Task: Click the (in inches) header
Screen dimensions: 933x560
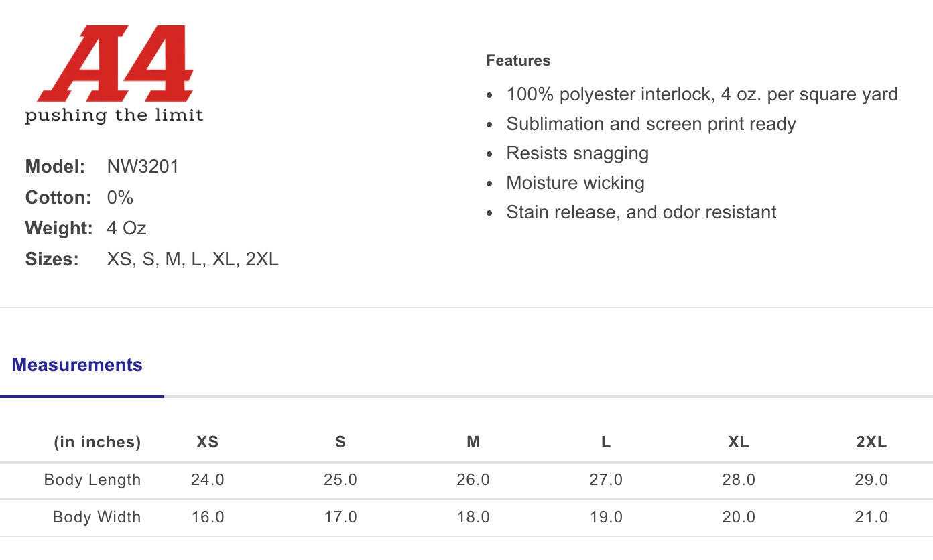Action: [97, 442]
